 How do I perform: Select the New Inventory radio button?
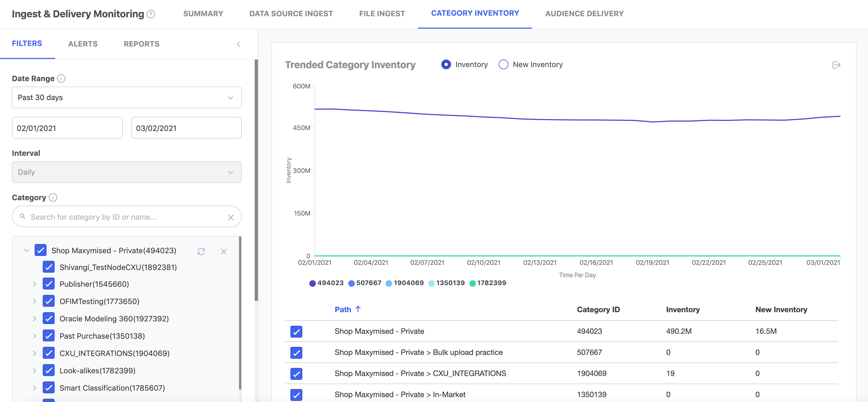pyautogui.click(x=503, y=64)
